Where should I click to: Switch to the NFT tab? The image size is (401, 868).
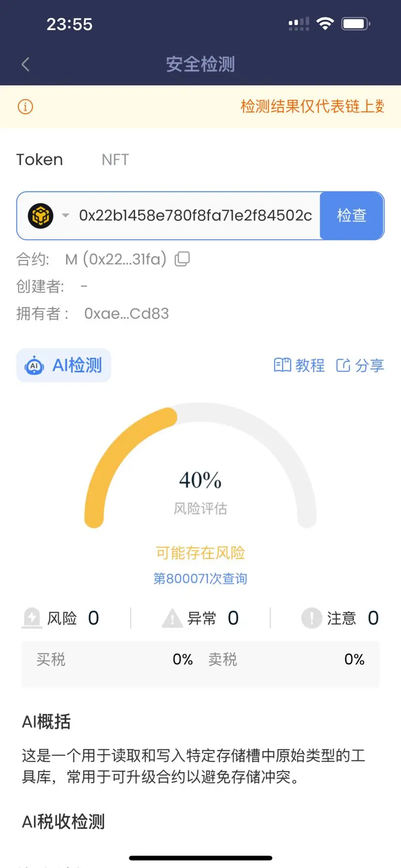pyautogui.click(x=115, y=160)
